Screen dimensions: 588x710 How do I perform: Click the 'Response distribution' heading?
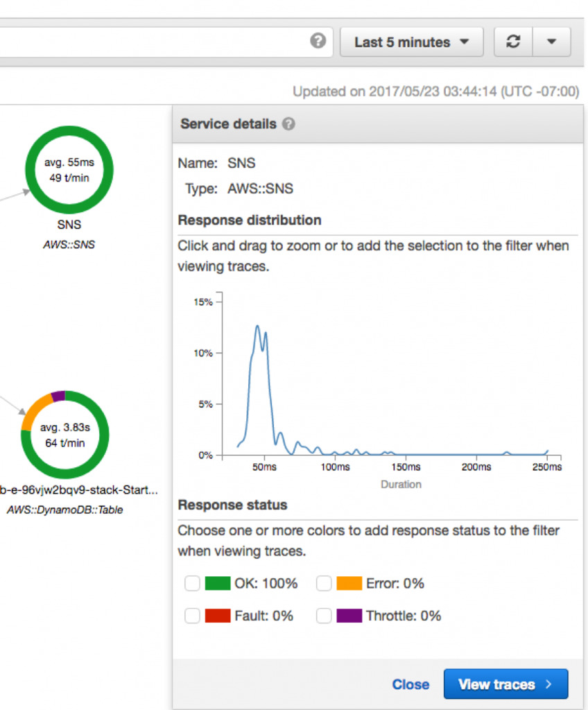(x=250, y=220)
